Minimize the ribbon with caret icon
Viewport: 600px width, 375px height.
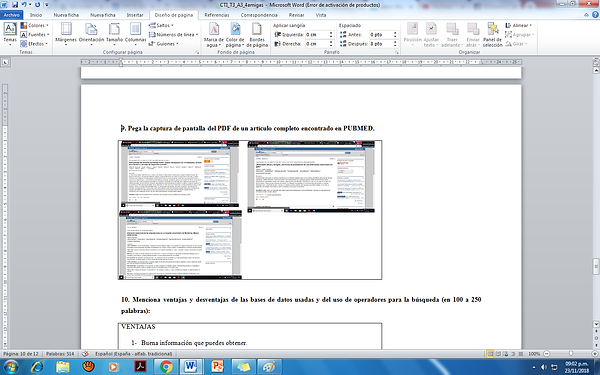pyautogui.click(x=587, y=15)
